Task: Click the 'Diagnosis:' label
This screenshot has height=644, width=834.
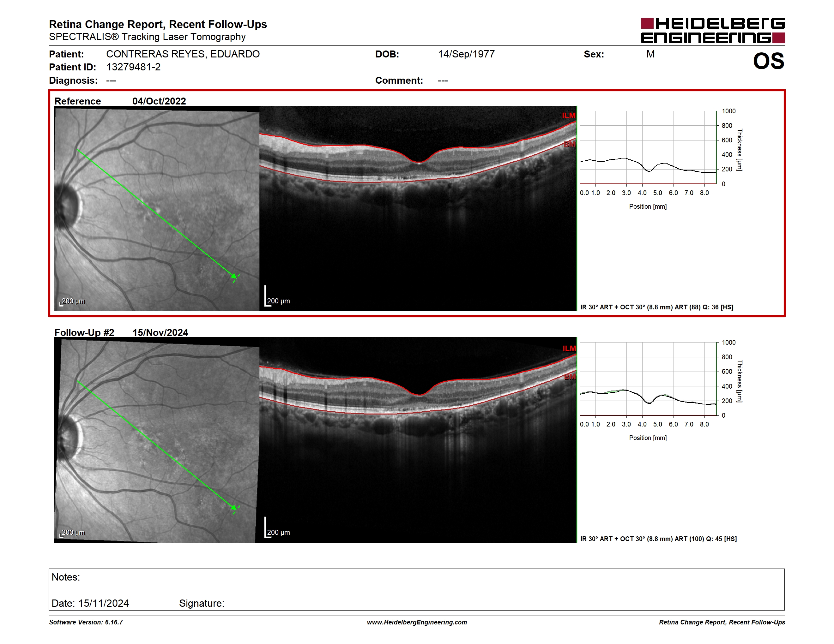Action: [x=73, y=80]
